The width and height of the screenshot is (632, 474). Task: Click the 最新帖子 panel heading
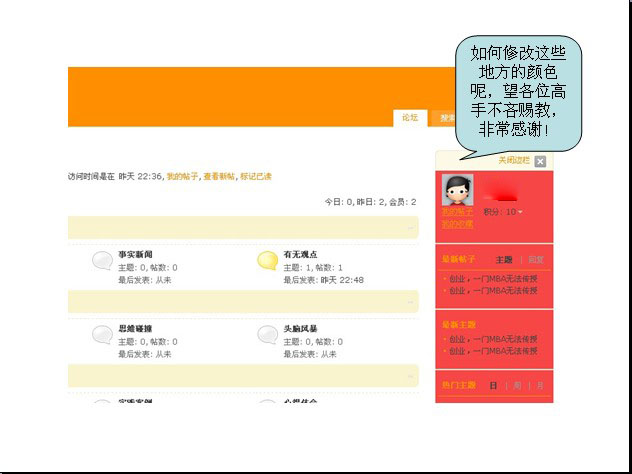click(458, 260)
